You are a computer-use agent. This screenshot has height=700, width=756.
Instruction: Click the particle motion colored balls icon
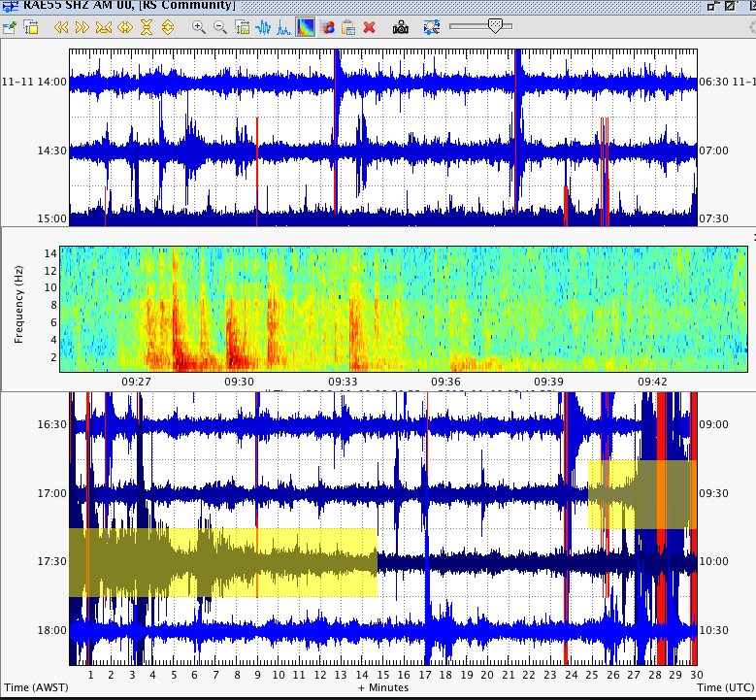pos(328,27)
